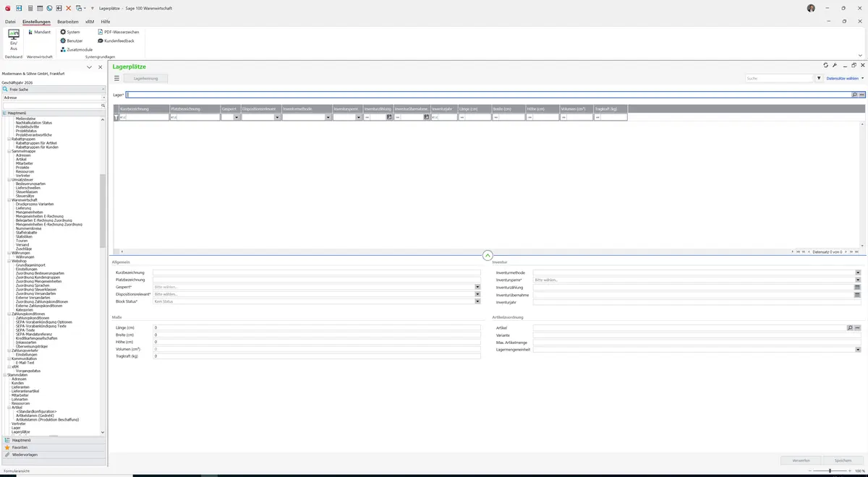Screen dimensions: 868x477
Task: Switch to the Bearbeiten ribbon tab
Action: [x=68, y=22]
